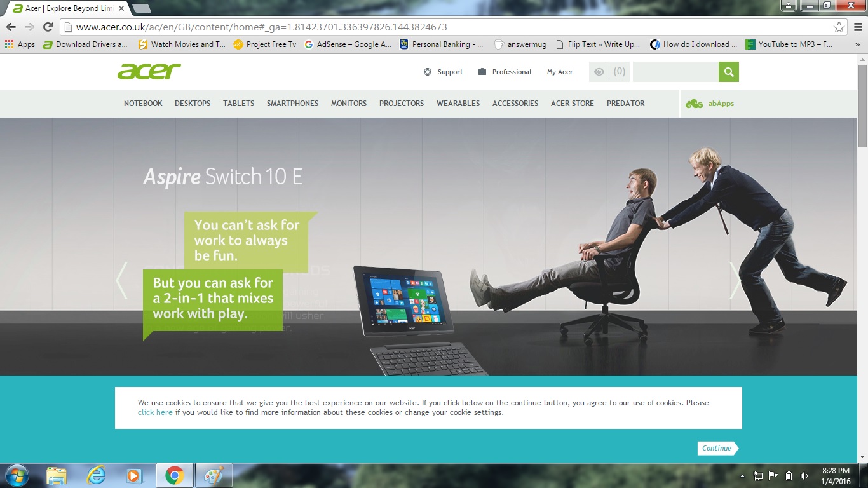Show previous carousel slide arrow
This screenshot has height=488, width=868.
click(x=121, y=280)
